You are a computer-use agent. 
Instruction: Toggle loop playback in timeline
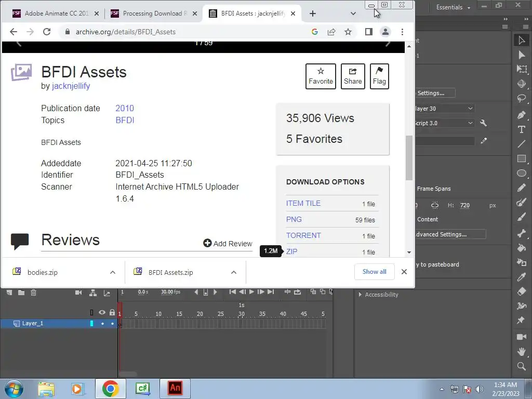297,292
